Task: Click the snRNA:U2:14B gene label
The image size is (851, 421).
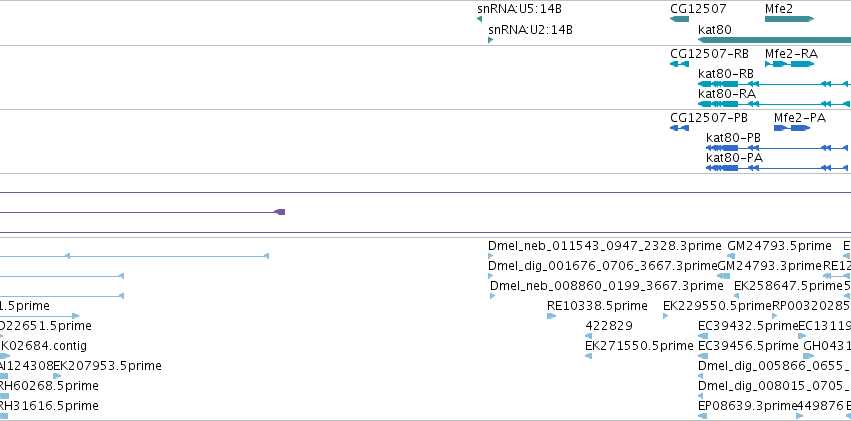Action: pos(530,29)
